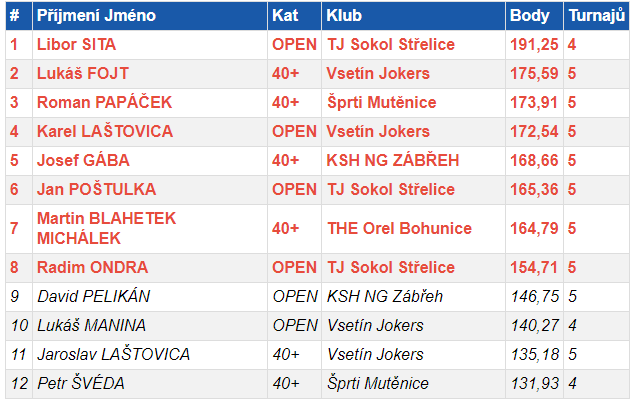Select Karel LAŠTOVICA in row four
Screen dimensions: 633x399
[x=105, y=132]
